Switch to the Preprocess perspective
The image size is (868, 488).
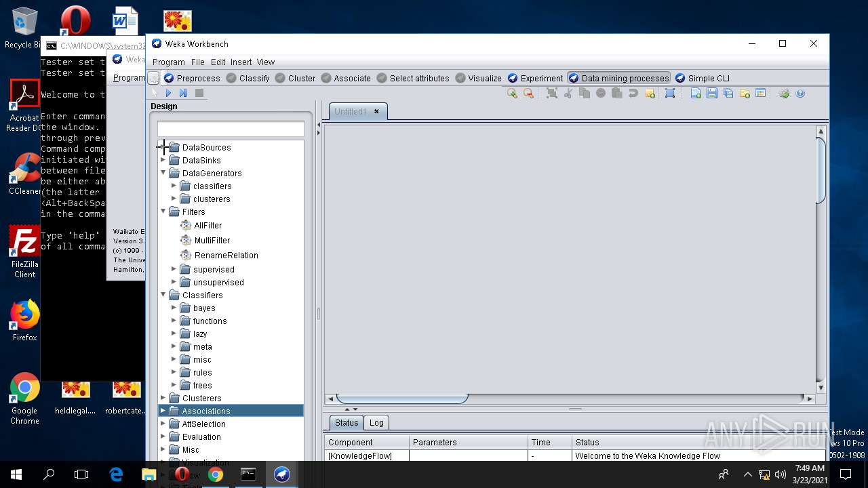click(192, 78)
